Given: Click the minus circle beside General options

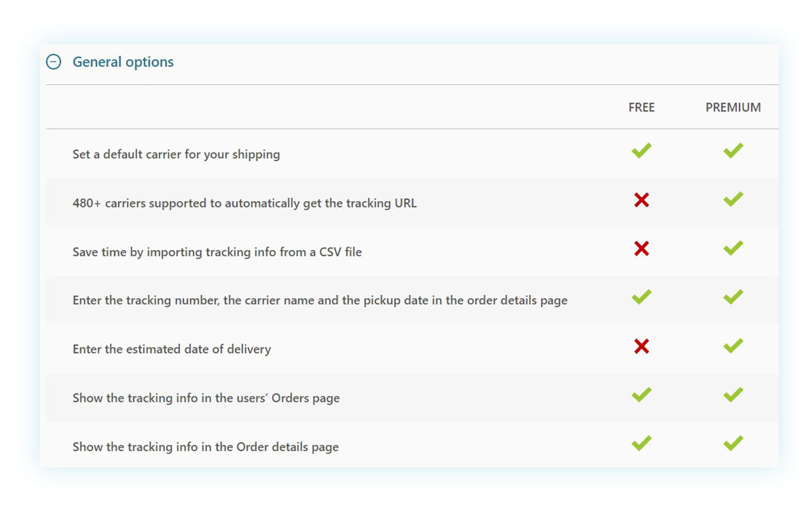Looking at the screenshot, I should 54,61.
